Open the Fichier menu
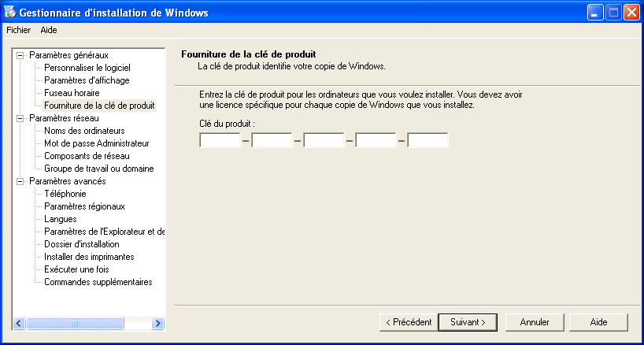The width and height of the screenshot is (644, 345). point(18,30)
